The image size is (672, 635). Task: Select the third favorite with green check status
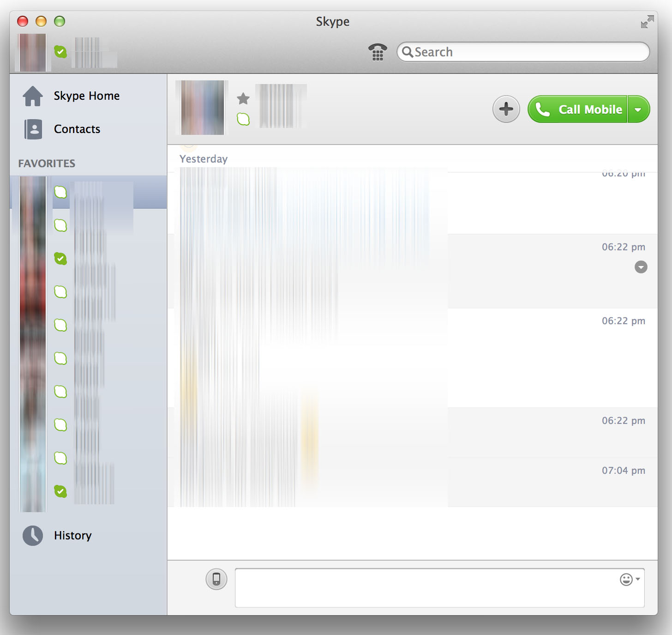(x=88, y=259)
